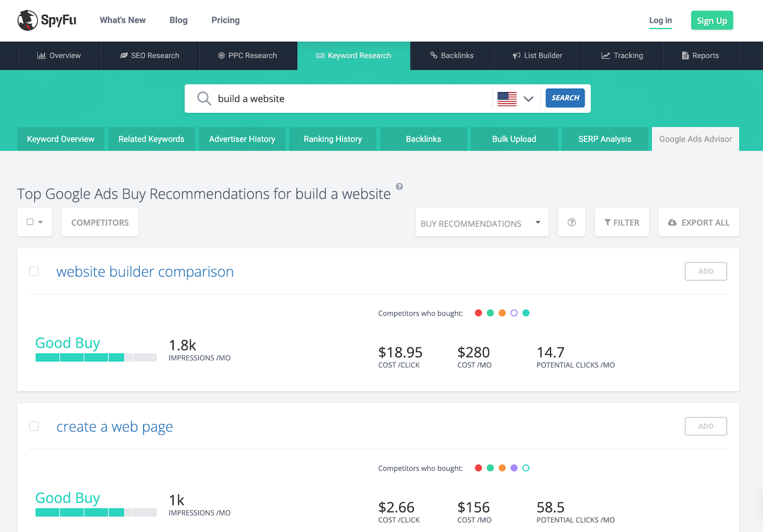Viewport: 763px width, 532px height.
Task: Click the question mark help button
Action: [572, 222]
